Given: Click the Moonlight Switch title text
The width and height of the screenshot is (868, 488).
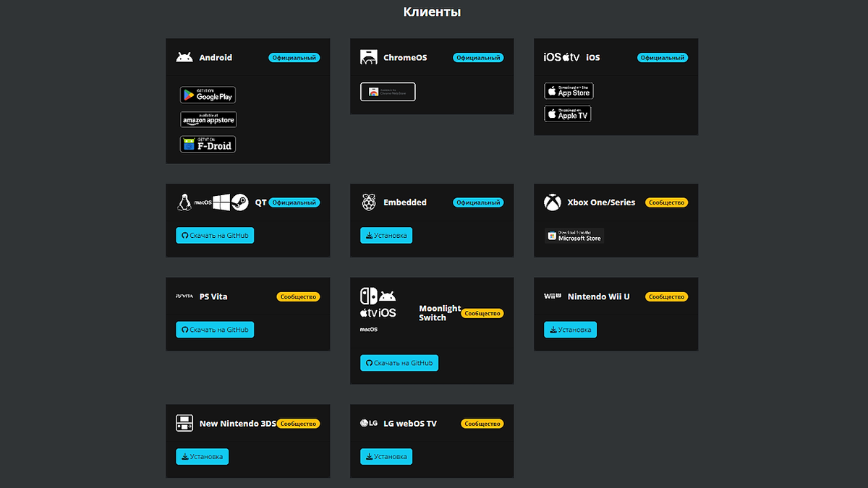Looking at the screenshot, I should coord(440,313).
